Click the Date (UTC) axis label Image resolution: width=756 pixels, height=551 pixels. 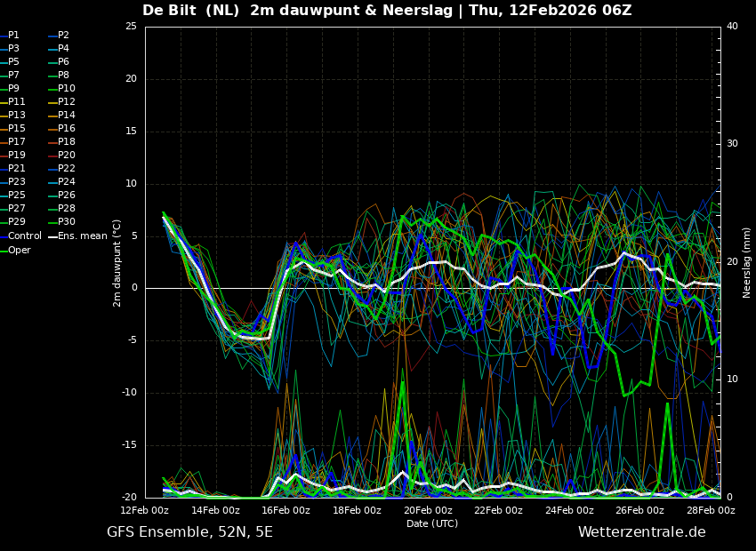click(x=432, y=524)
